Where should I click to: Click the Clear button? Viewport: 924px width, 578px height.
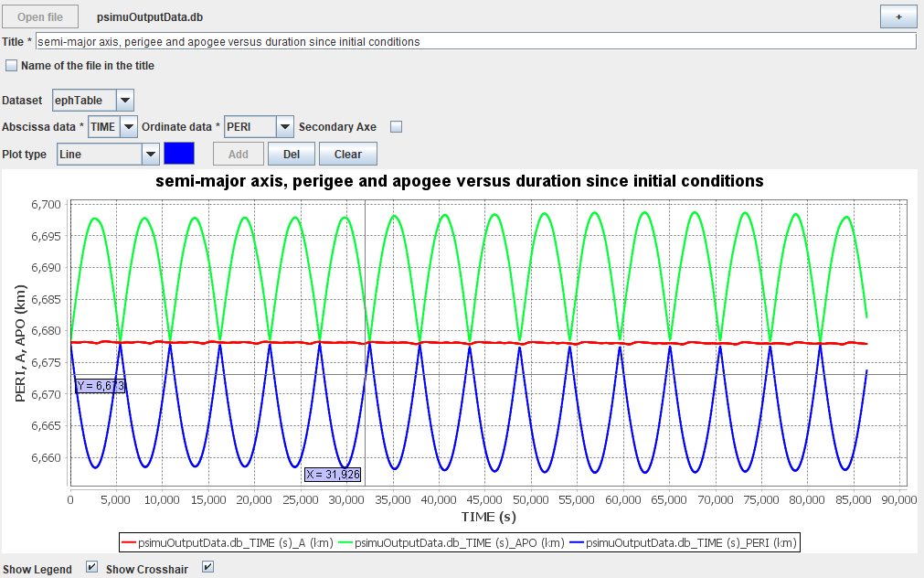coord(347,155)
